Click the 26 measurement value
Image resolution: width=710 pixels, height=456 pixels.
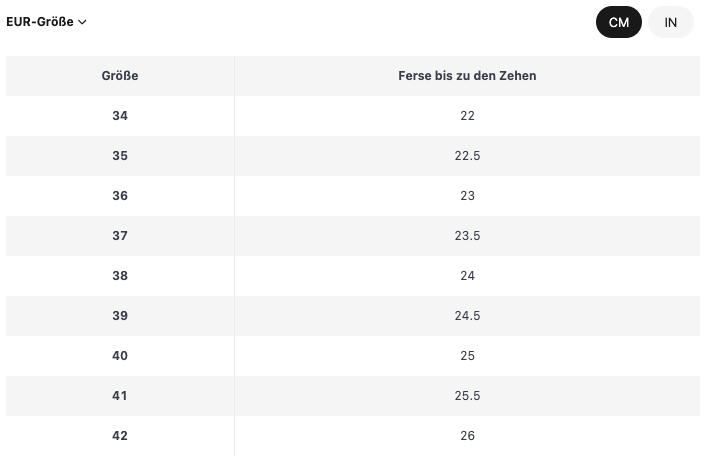467,436
